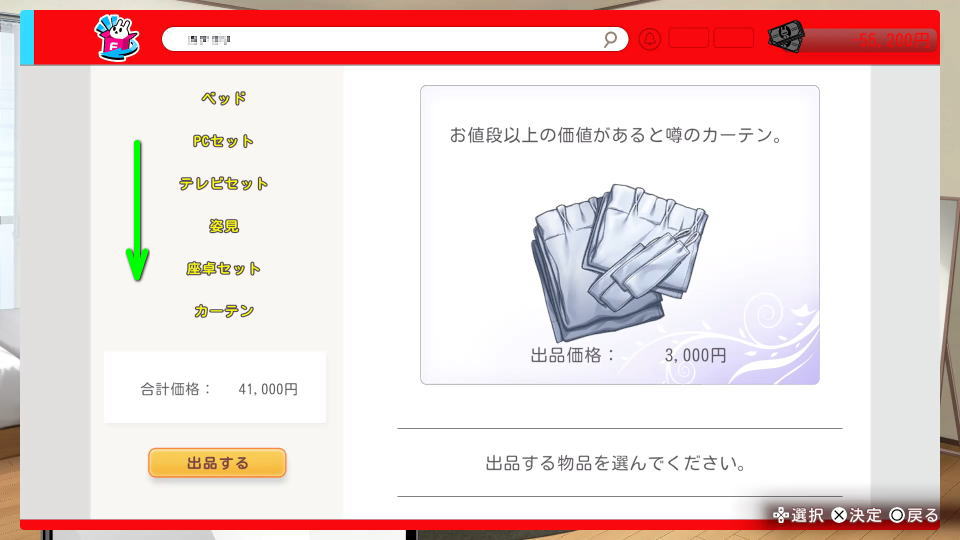Open the notification bell icon
This screenshot has width=960, height=540.
[650, 39]
